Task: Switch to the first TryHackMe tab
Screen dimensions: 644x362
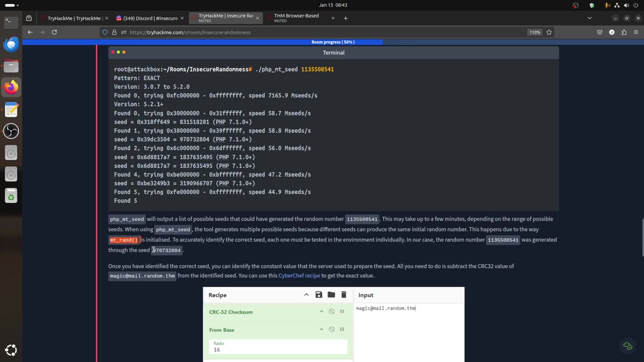Action: coord(73,18)
